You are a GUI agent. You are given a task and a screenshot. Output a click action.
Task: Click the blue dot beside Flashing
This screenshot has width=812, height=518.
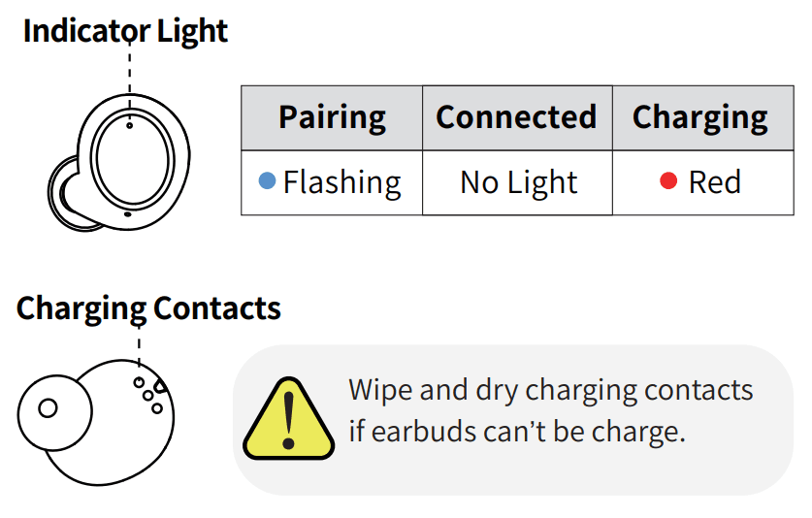tap(268, 181)
